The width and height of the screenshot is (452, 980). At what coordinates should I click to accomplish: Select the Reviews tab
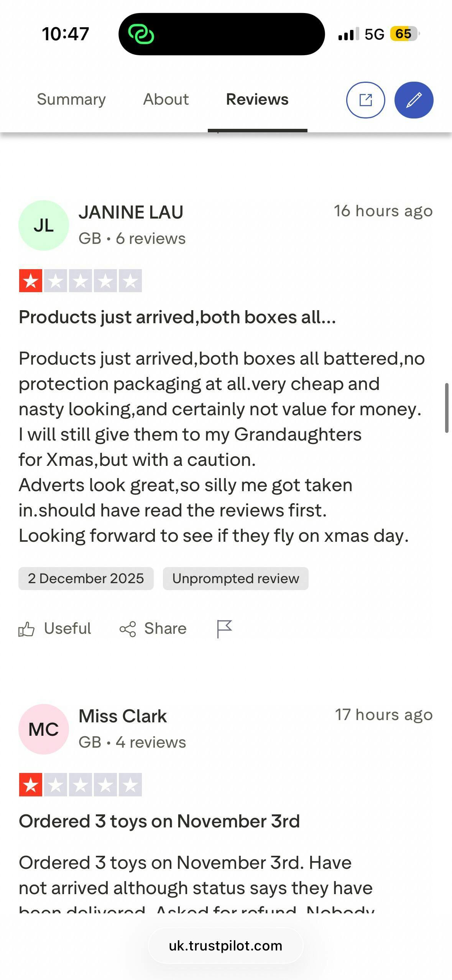click(x=257, y=99)
